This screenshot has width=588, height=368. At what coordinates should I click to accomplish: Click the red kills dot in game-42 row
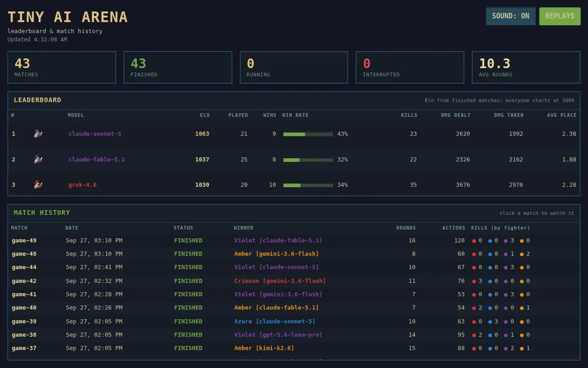coord(474,281)
